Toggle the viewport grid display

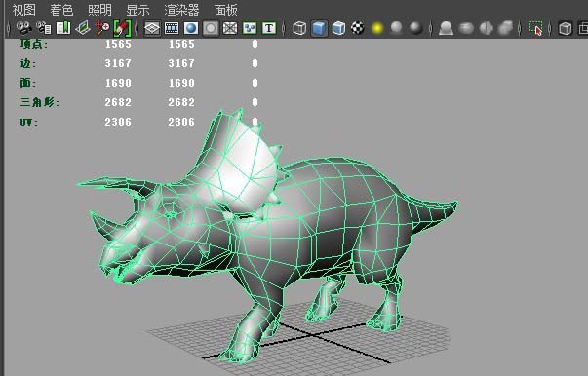[x=152, y=28]
